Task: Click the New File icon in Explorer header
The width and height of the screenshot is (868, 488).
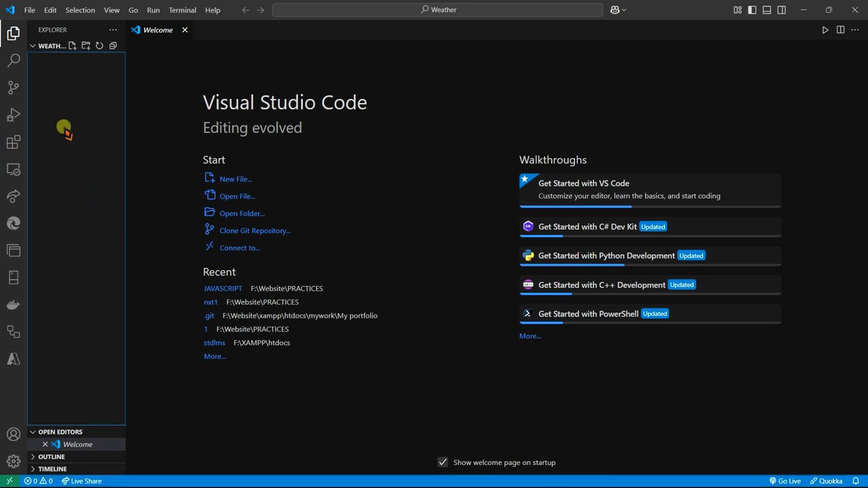Action: (73, 46)
